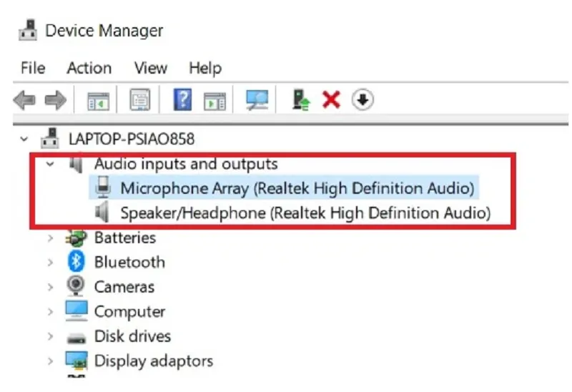Collapse the Audio inputs and outputs category
This screenshot has height=392, width=572.
click(50, 165)
